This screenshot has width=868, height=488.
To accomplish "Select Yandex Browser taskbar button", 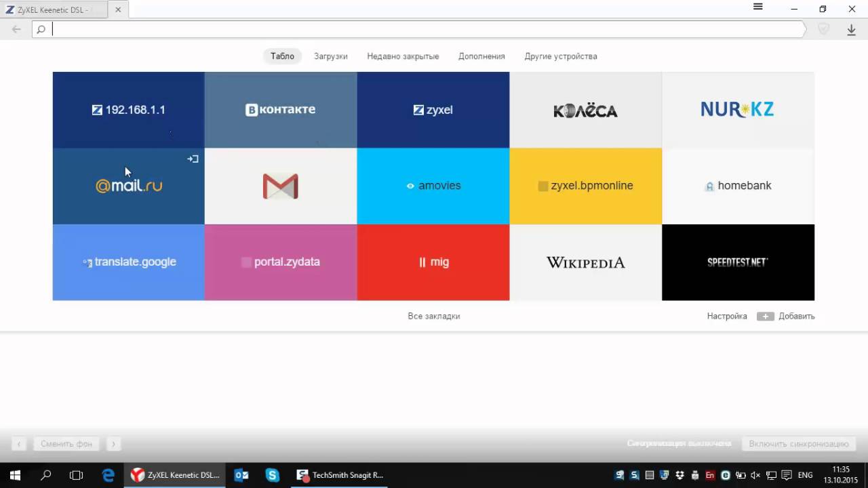I will (x=175, y=475).
